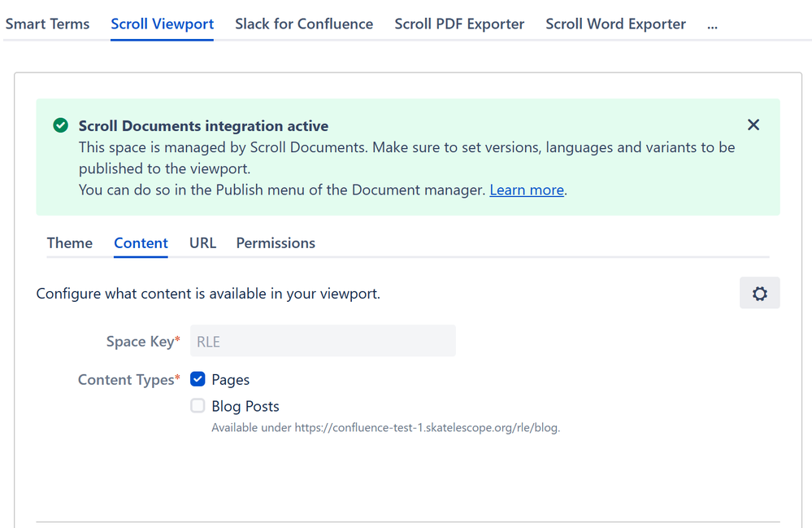The width and height of the screenshot is (812, 528).
Task: Dismiss the Scroll Documents banner
Action: click(753, 124)
